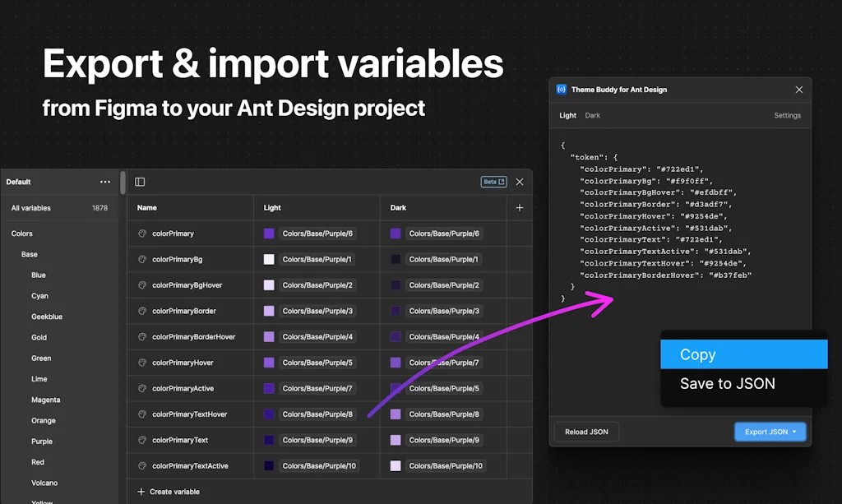This screenshot has height=504, width=842.
Task: Add a new mode with the plus button
Action: (520, 207)
